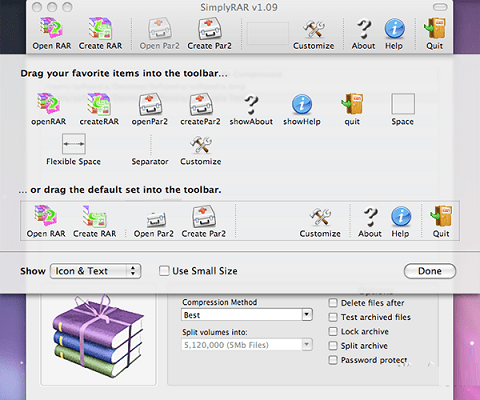Click Quit in the default set
Viewport: 480px width, 400px height.
[x=441, y=221]
